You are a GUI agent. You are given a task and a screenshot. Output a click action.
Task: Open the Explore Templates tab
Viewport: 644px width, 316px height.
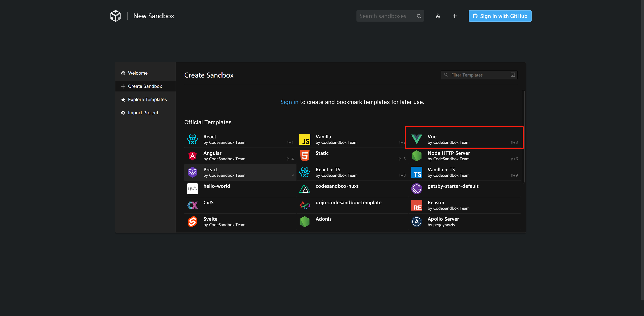pos(147,99)
